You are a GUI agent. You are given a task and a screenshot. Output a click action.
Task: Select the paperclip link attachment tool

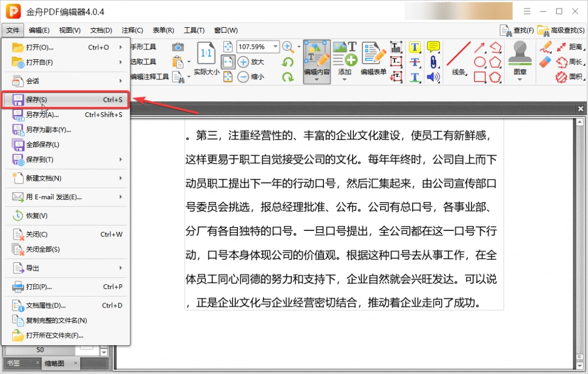coord(434,61)
